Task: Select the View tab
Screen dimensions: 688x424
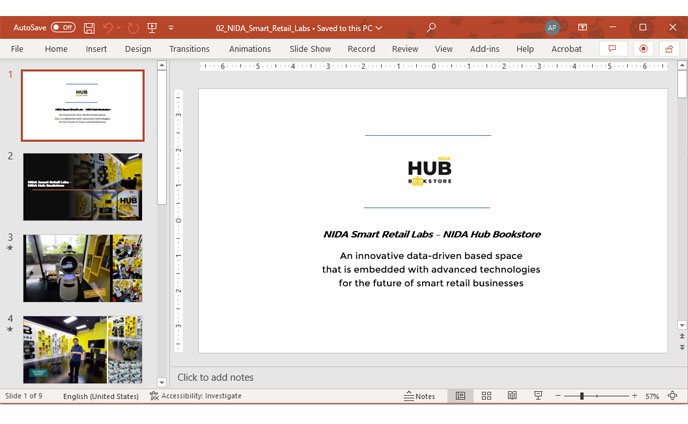Action: (444, 49)
